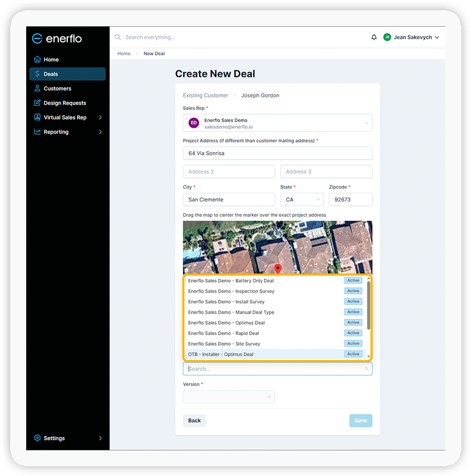This screenshot has height=476, width=471.
Task: Select the Home breadcrumb link
Action: 123,53
